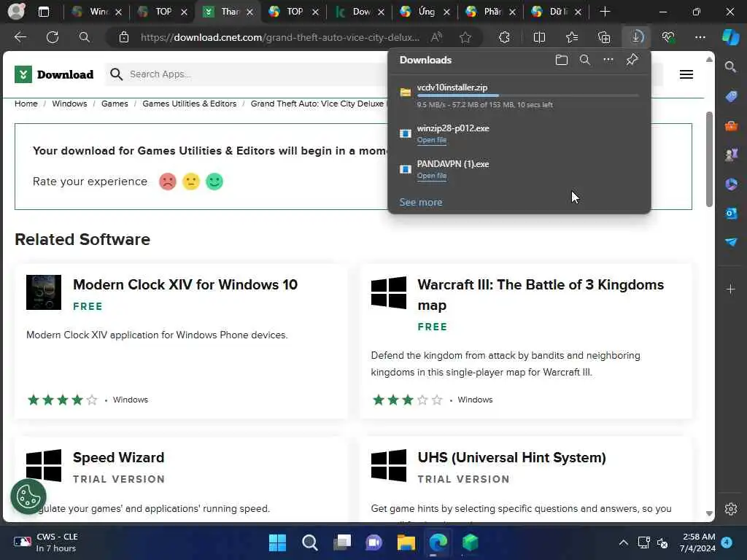
Task: Go to Windows breadcrumb link
Action: coord(69,104)
